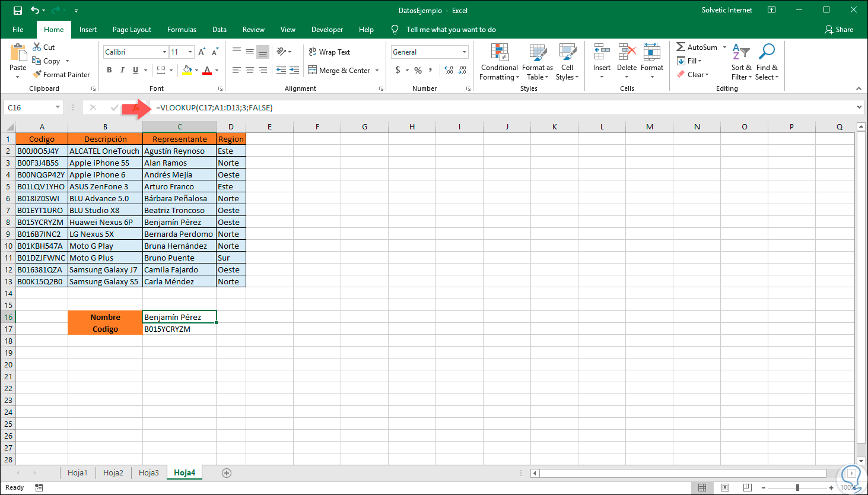Viewport: 868px width, 495px height.
Task: Open the font color red A swatch
Action: (x=207, y=70)
